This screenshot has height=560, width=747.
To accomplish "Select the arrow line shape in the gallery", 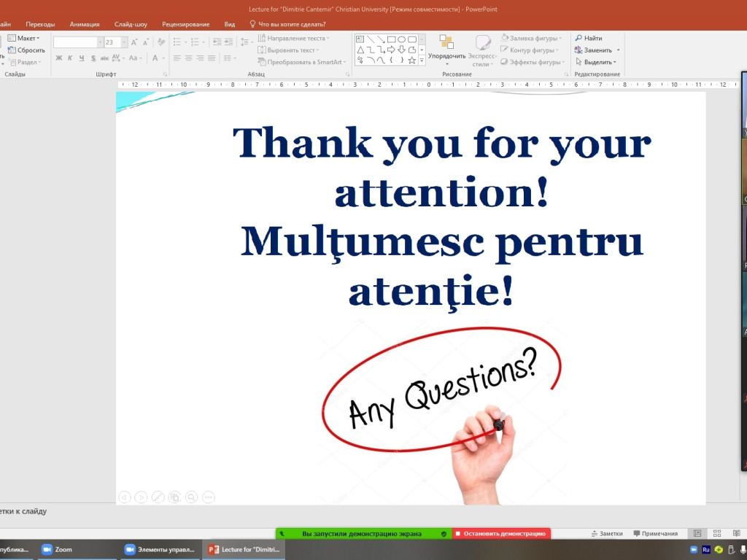I will (x=381, y=39).
